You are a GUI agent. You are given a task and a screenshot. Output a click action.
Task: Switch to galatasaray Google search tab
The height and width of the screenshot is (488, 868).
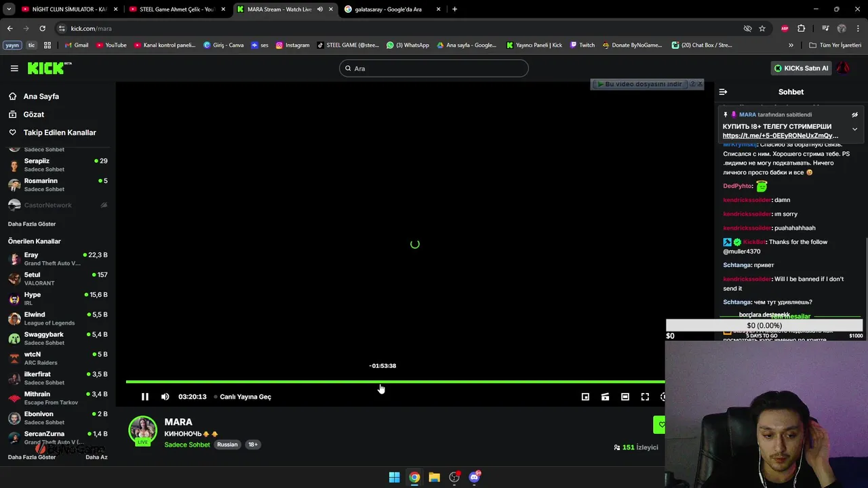(x=393, y=9)
